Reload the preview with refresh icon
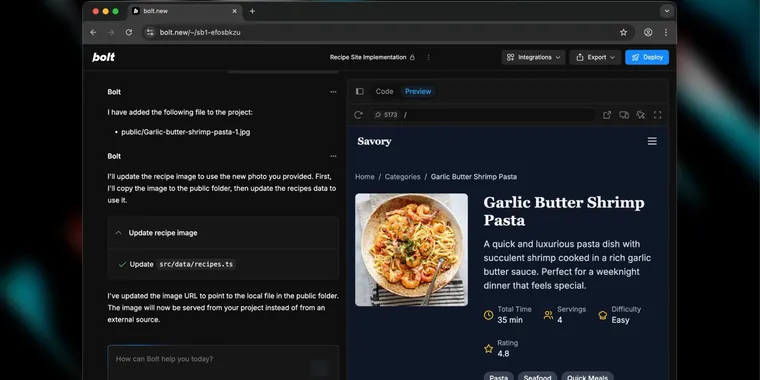760x380 pixels. click(x=358, y=115)
